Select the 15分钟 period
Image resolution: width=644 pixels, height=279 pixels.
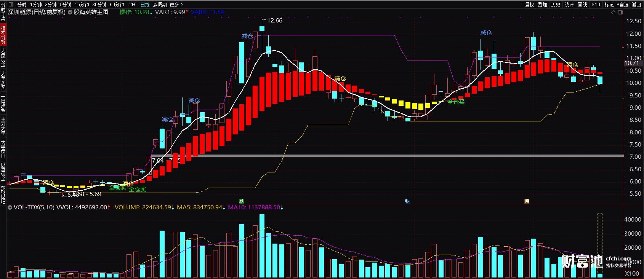pyautogui.click(x=82, y=5)
